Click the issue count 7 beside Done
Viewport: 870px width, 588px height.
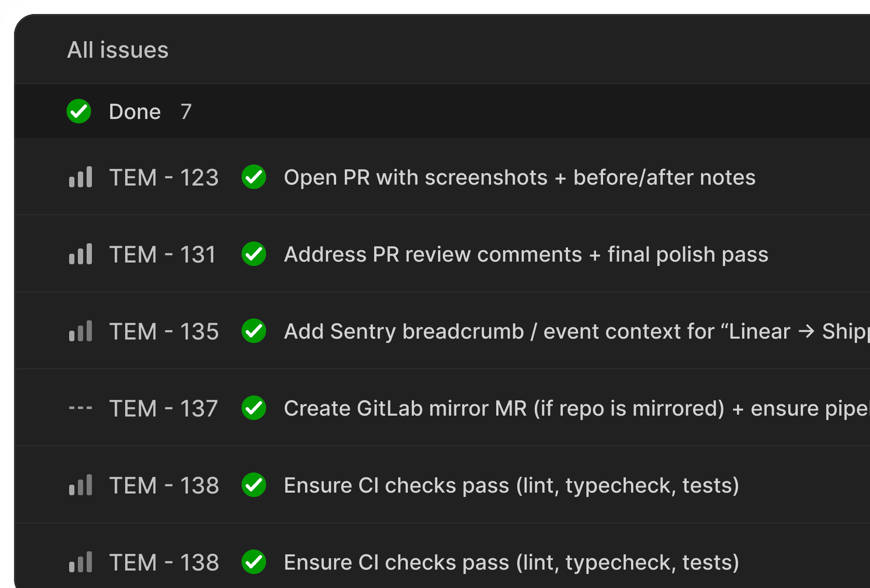click(186, 112)
